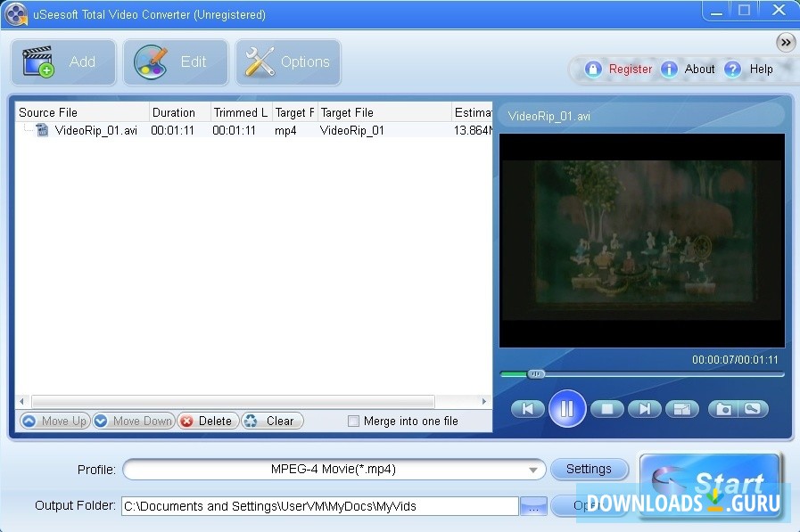Stop the video preview playback
The width and height of the screenshot is (800, 532).
pyautogui.click(x=606, y=409)
